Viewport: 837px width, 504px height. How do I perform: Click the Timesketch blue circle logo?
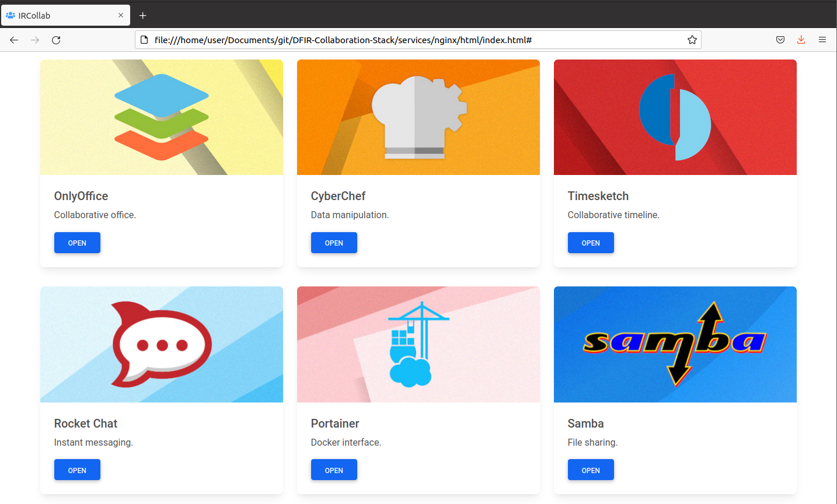[x=675, y=117]
